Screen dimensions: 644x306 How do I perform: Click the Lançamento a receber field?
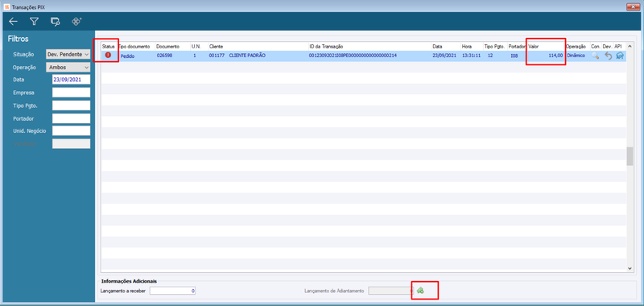tap(172, 291)
